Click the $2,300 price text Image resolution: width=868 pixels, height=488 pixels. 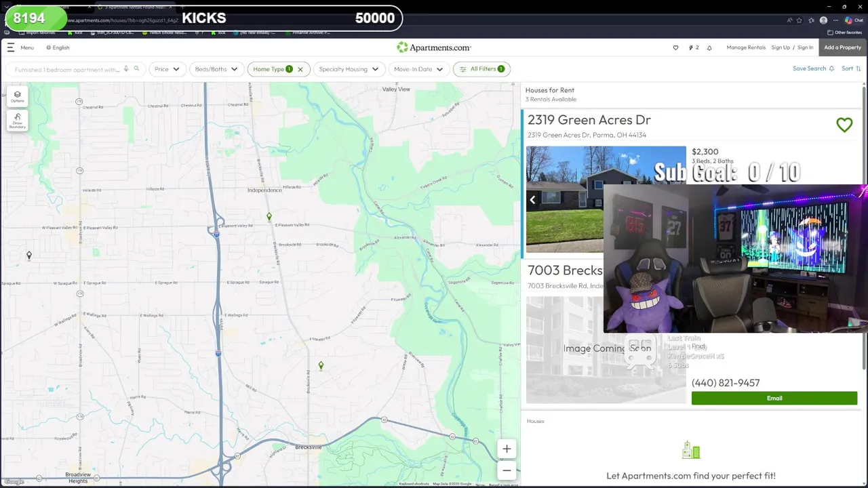tap(705, 152)
